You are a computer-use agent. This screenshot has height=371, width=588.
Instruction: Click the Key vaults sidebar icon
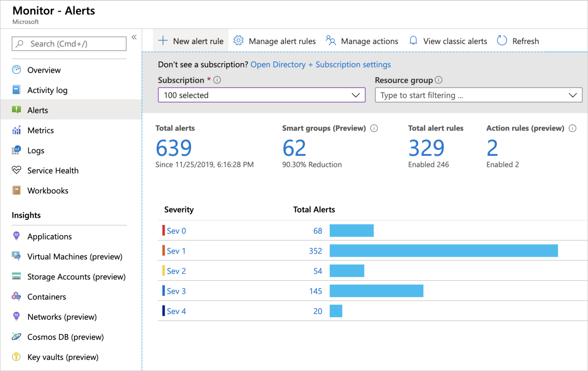(17, 356)
